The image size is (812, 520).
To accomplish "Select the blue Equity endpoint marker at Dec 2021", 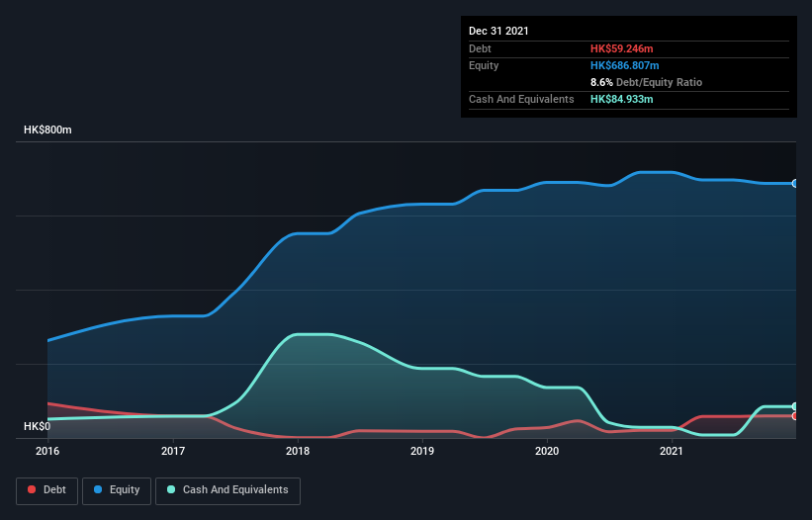I will pos(794,183).
